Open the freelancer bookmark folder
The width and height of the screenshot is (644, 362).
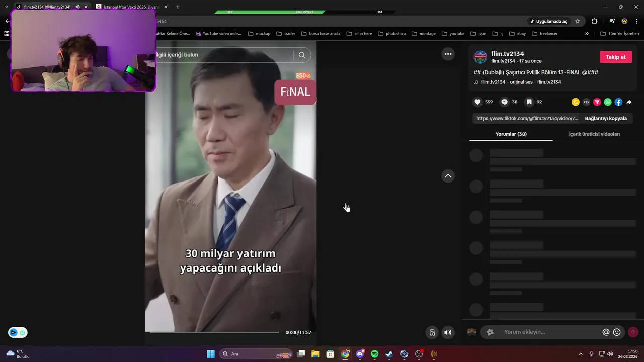pos(545,34)
